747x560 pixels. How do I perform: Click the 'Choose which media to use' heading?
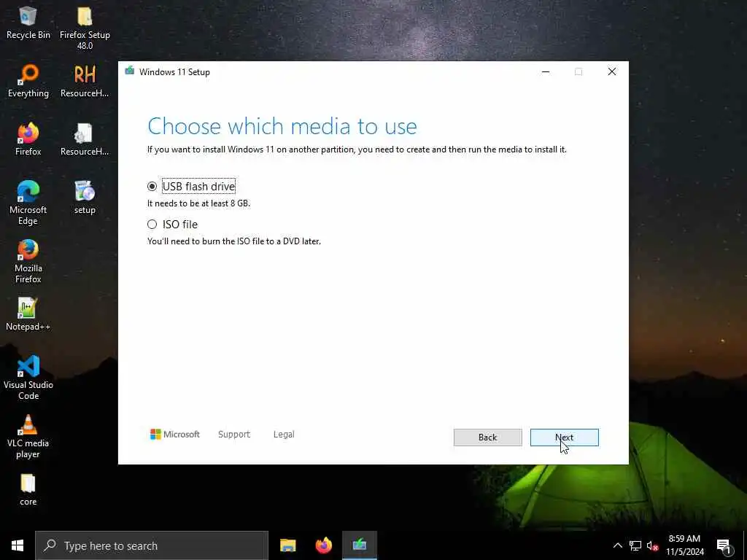tap(282, 126)
